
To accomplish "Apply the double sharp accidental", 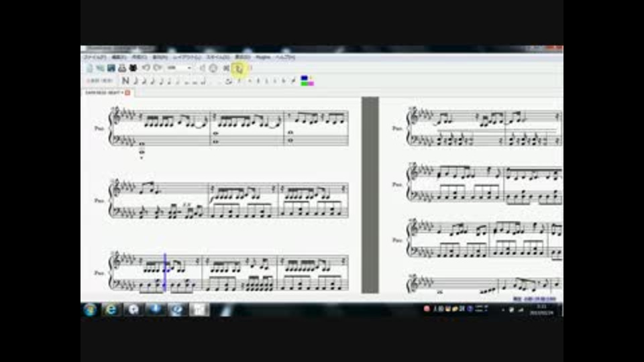I will (x=250, y=81).
